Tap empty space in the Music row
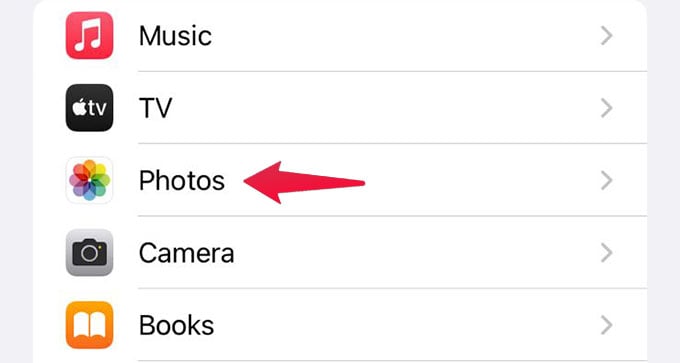Viewport: 680px width, 363px height. point(403,36)
